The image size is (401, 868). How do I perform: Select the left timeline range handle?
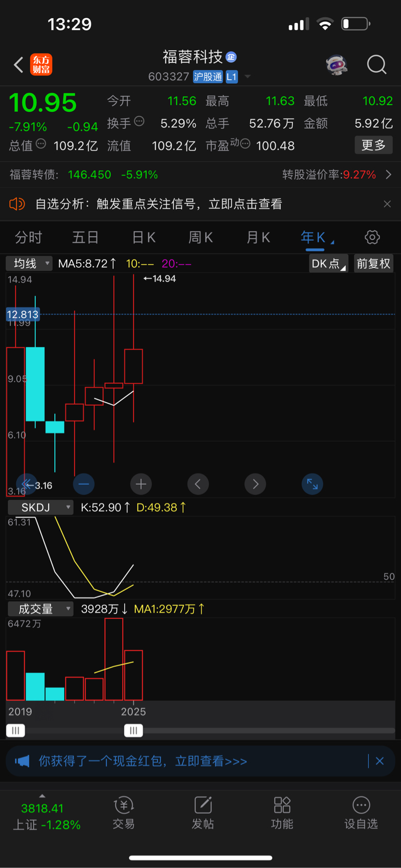(x=15, y=730)
